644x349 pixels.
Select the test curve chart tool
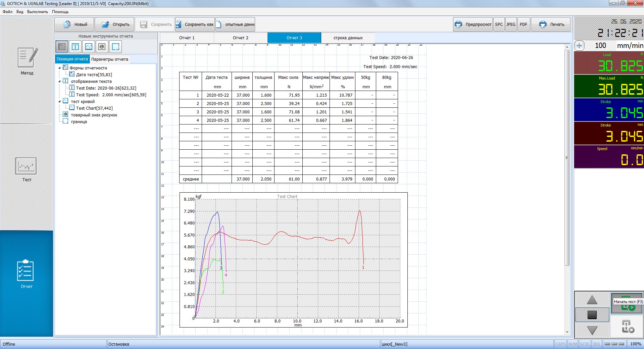[x=89, y=47]
